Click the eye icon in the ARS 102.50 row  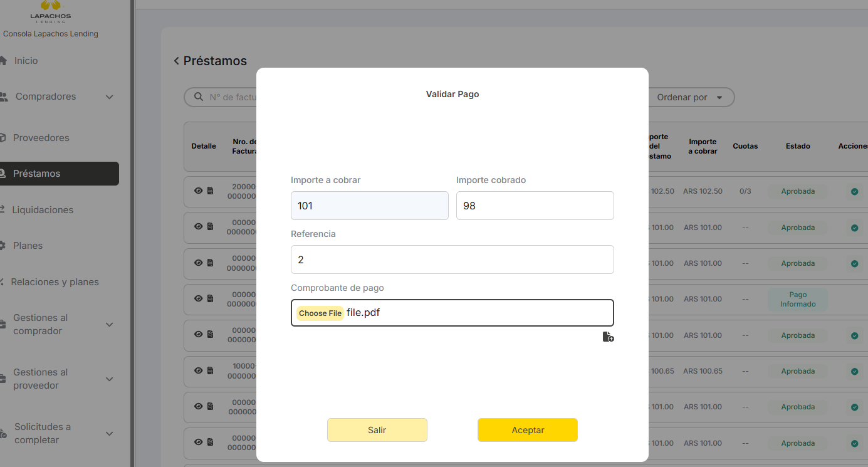coord(199,191)
